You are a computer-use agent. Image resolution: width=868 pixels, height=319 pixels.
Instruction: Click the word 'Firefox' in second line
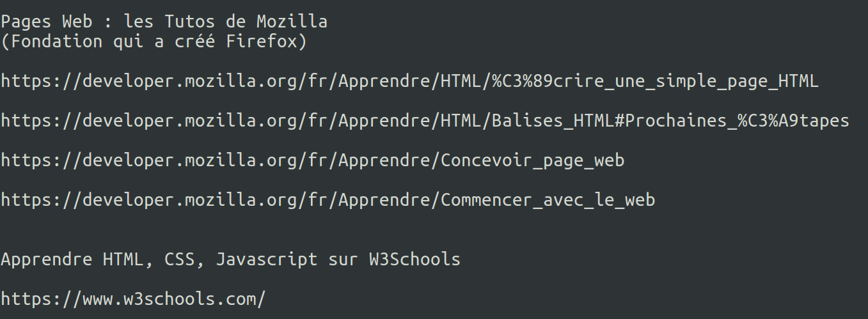coord(262,42)
